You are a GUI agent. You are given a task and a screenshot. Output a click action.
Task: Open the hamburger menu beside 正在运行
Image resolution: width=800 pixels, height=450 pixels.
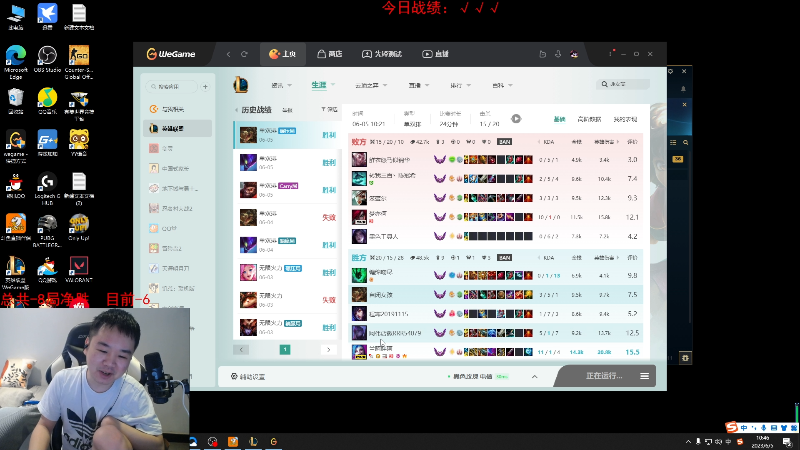pyautogui.click(x=644, y=376)
